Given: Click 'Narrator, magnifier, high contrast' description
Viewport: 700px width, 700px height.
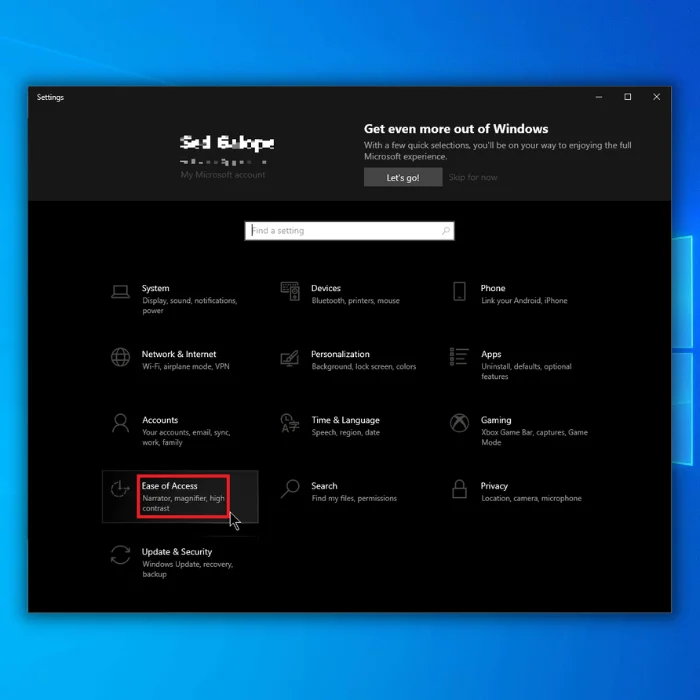Looking at the screenshot, I should click(183, 503).
